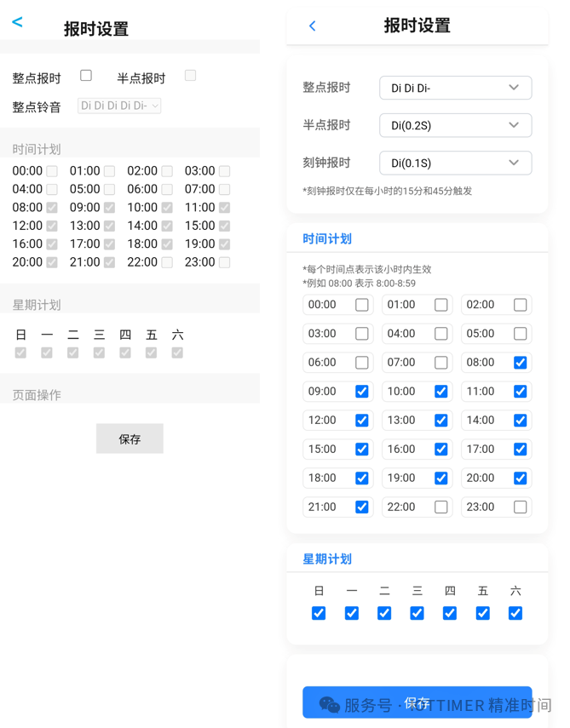The height and width of the screenshot is (728, 570).
Task: Click 刻钟报时仅在每小时的15分和45分触发 note
Action: (388, 191)
